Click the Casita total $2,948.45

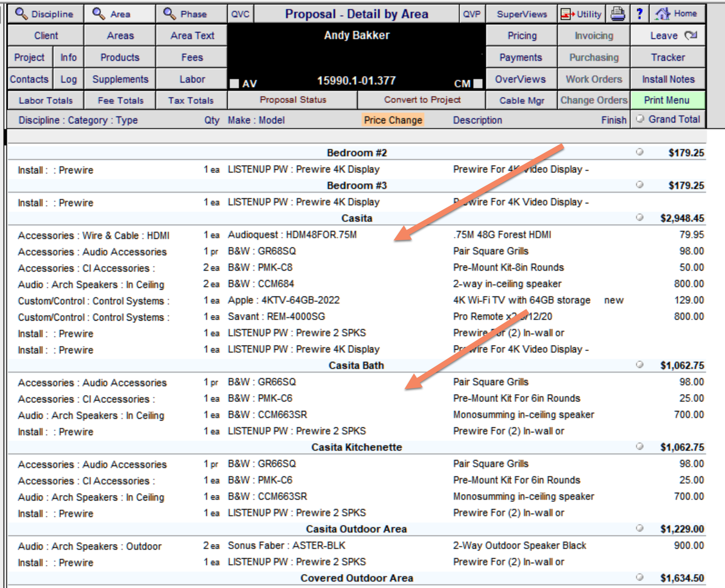(682, 218)
